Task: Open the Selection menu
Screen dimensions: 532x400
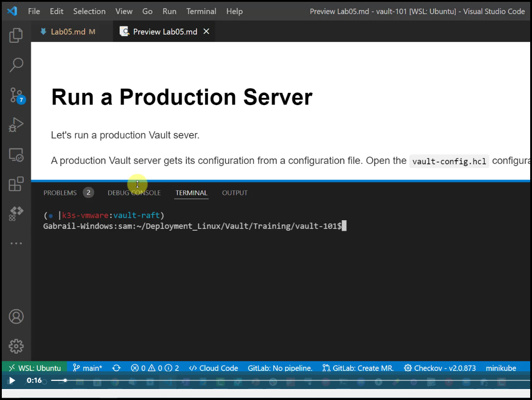Action: point(89,11)
